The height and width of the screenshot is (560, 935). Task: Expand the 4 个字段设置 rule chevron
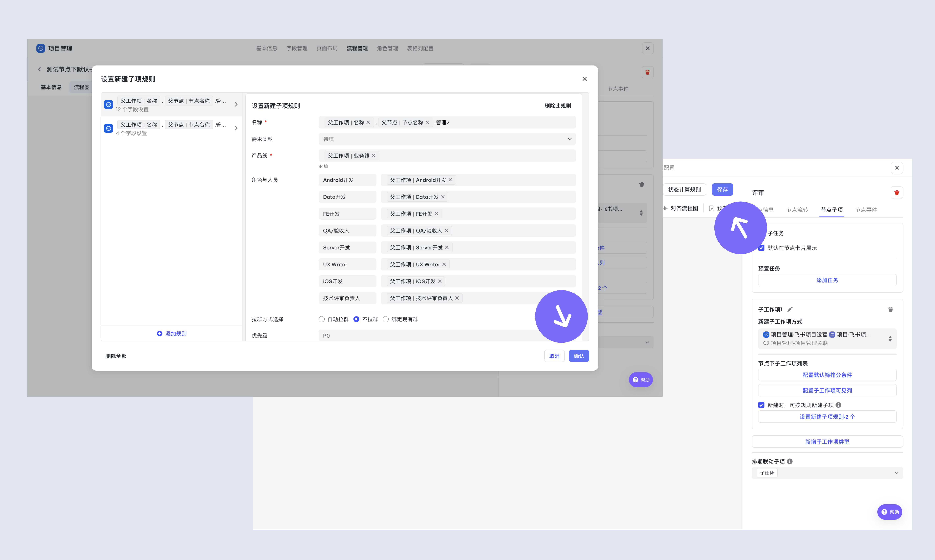click(236, 128)
